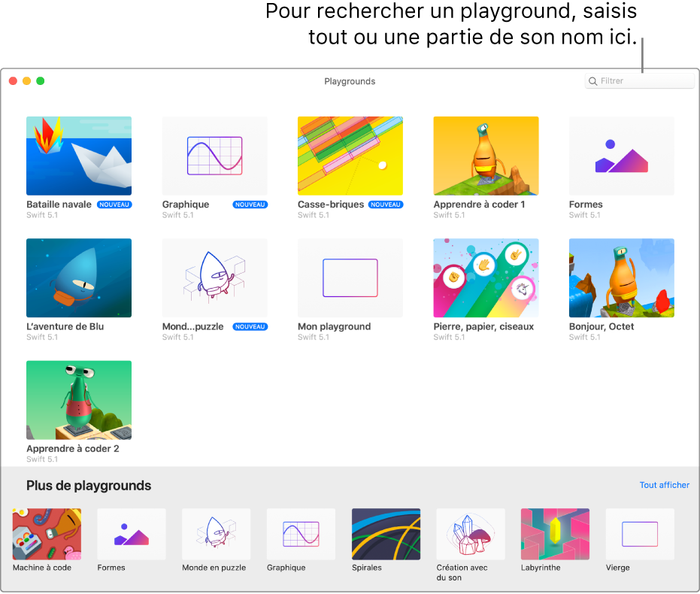Click the Apprendre à coder 2 title
The image size is (700, 594).
[73, 449]
